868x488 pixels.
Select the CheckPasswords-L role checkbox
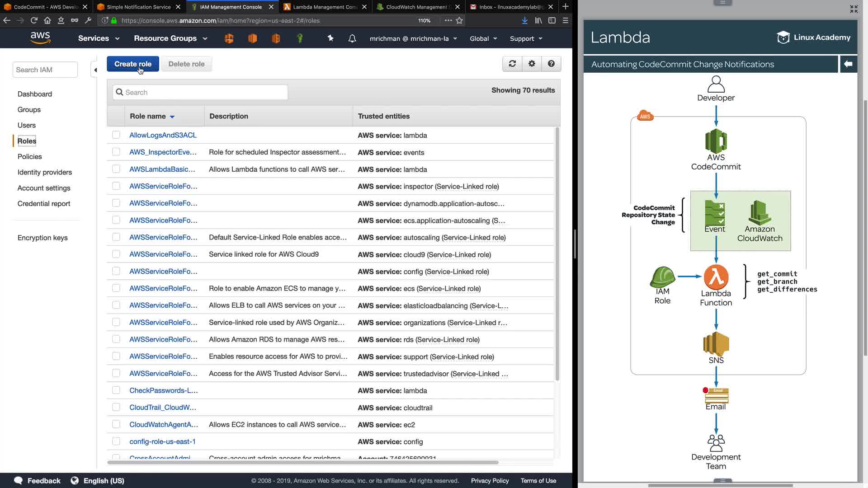[x=116, y=390]
